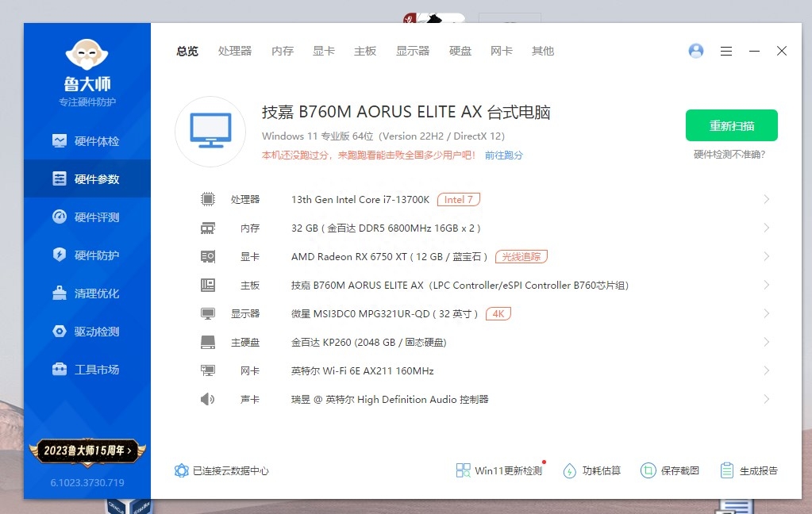This screenshot has height=514, width=812.
Task: Close the 鲁大师 window
Action: tap(782, 51)
